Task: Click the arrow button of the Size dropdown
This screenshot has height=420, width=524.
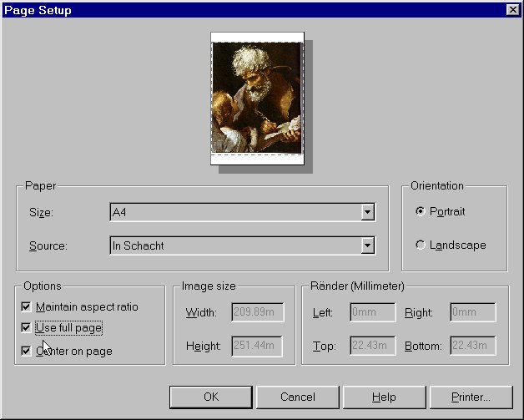Action: [367, 213]
